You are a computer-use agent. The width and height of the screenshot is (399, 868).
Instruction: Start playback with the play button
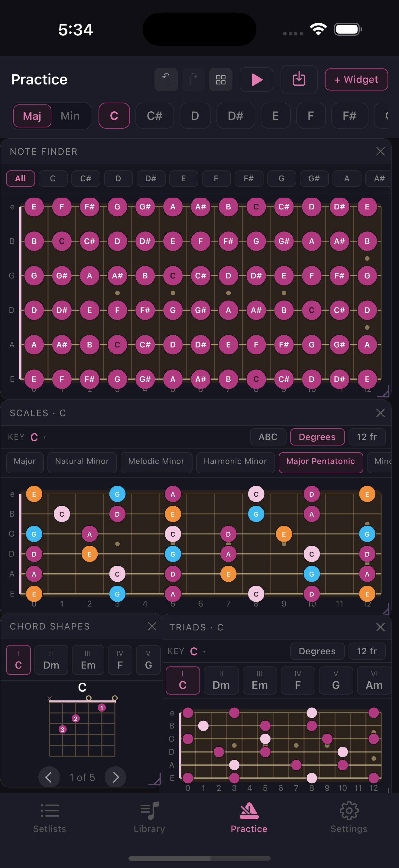pos(256,80)
